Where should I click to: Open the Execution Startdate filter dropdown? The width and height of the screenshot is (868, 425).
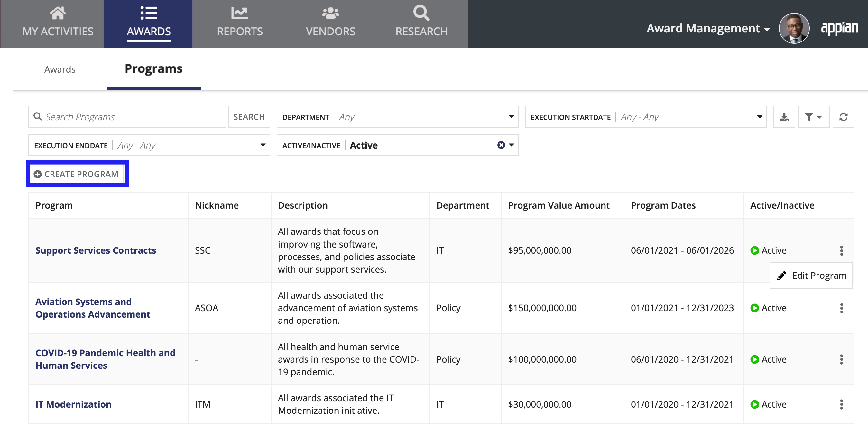tap(645, 117)
